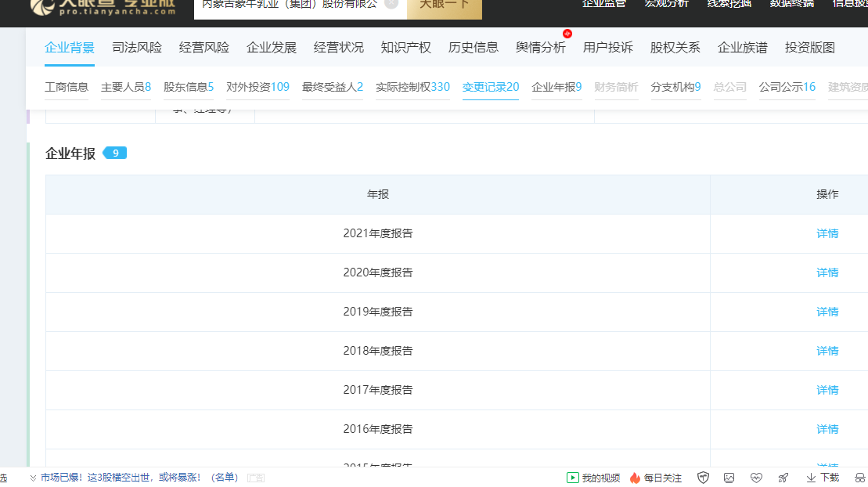Click the 每日关注 flame icon

click(x=635, y=478)
